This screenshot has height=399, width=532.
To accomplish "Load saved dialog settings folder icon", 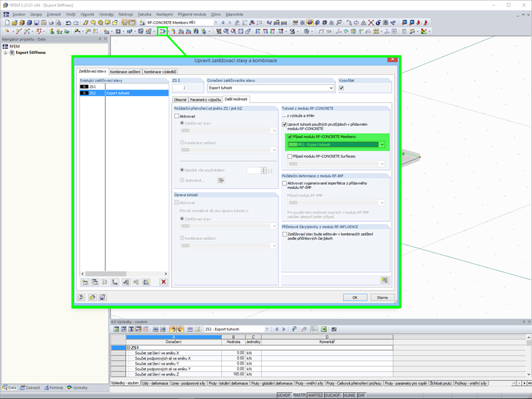I will point(92,297).
